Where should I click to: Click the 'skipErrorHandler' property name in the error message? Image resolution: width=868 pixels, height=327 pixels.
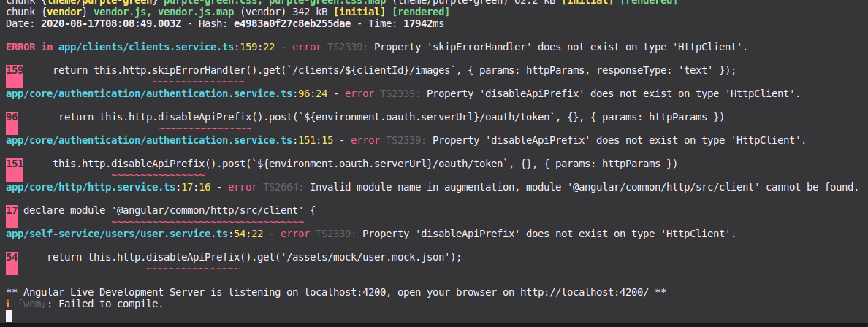pyautogui.click(x=479, y=47)
